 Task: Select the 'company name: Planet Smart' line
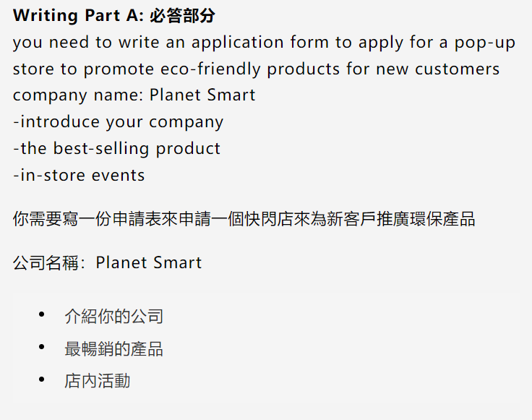(134, 95)
